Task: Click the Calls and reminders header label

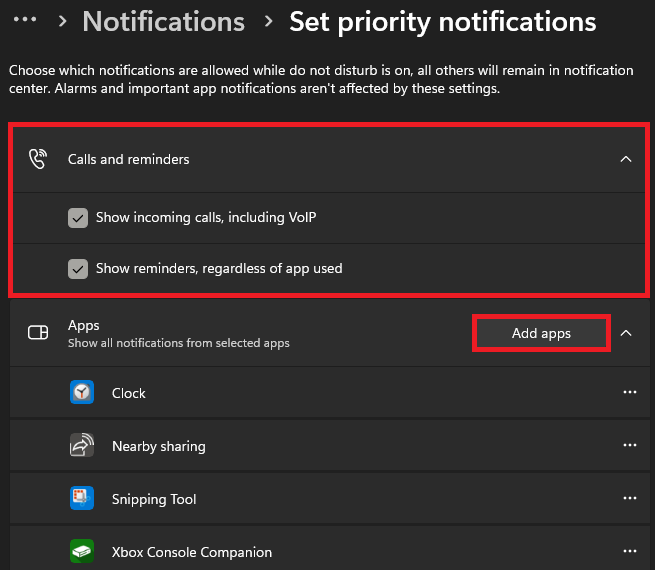Action: pyautogui.click(x=128, y=159)
